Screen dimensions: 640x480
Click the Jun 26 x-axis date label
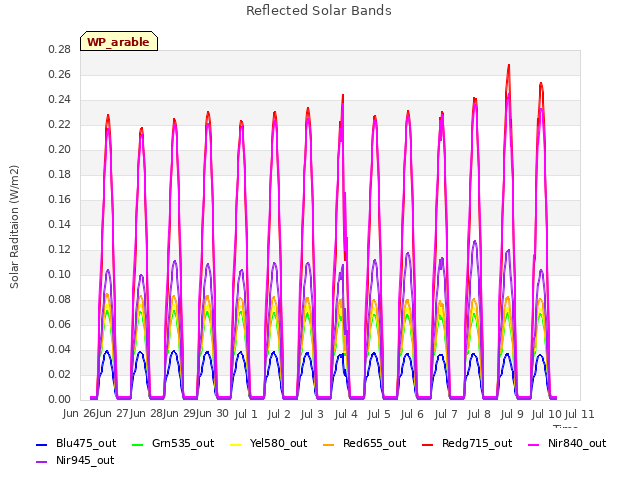coord(79,414)
